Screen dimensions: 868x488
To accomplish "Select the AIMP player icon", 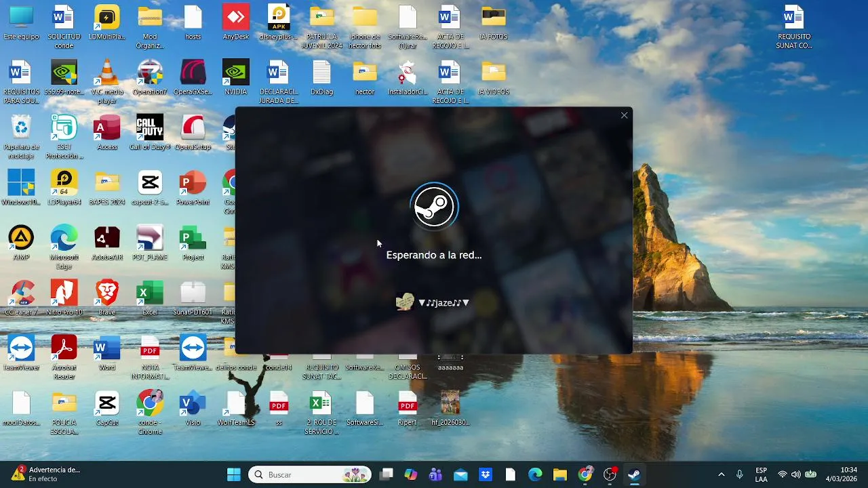I will (x=21, y=243).
